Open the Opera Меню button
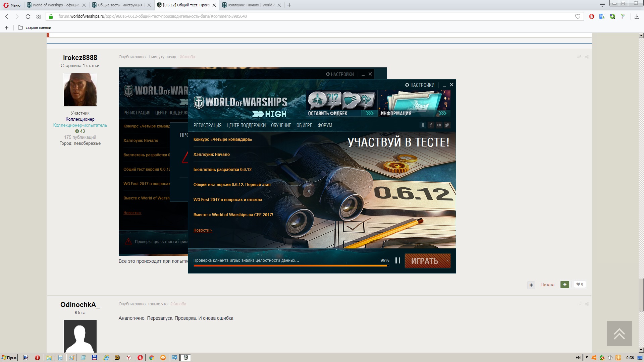 click(x=12, y=5)
